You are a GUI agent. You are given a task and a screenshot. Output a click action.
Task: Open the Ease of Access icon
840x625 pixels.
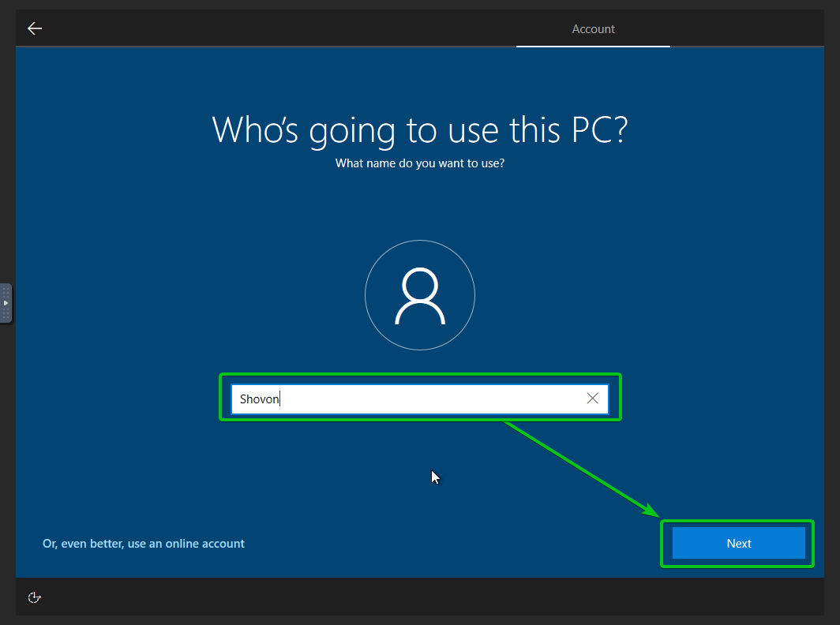click(34, 597)
